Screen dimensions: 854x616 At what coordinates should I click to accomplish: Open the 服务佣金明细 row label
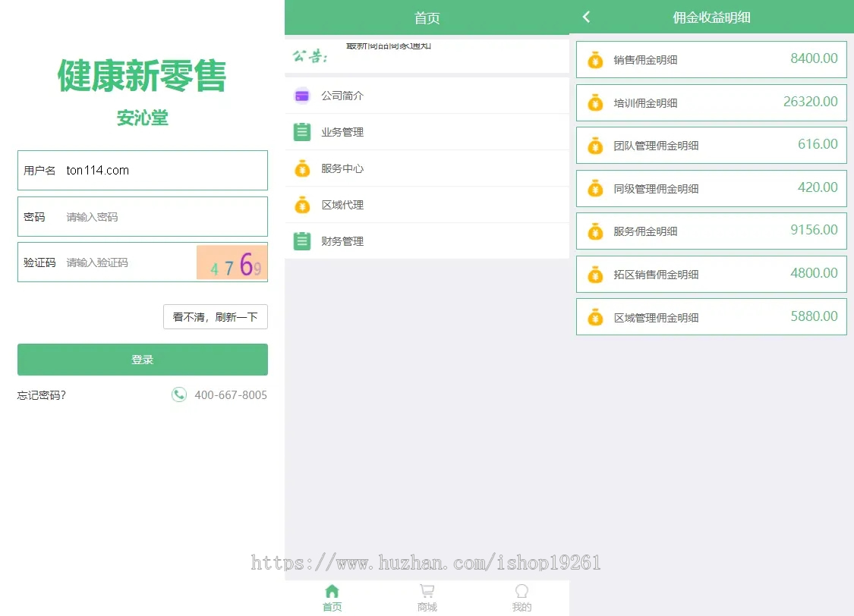click(645, 231)
